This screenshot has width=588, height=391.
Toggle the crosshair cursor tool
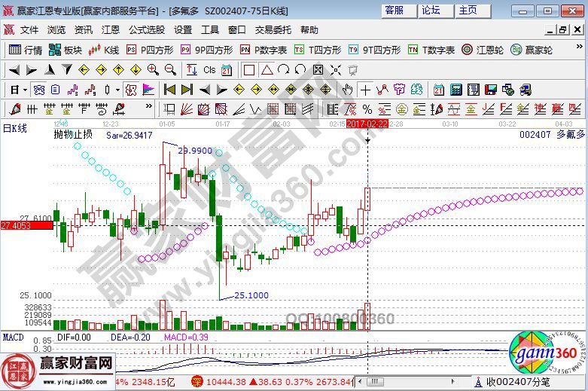click(365, 89)
